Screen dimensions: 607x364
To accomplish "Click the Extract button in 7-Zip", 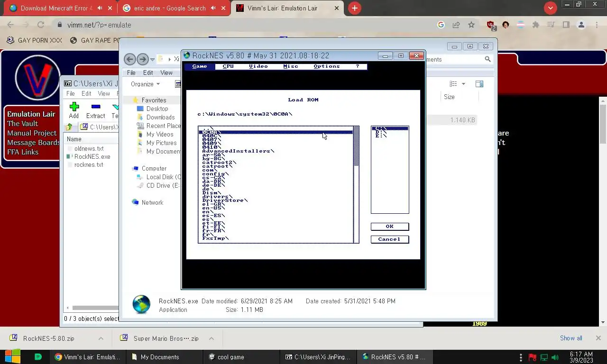I will [95, 111].
